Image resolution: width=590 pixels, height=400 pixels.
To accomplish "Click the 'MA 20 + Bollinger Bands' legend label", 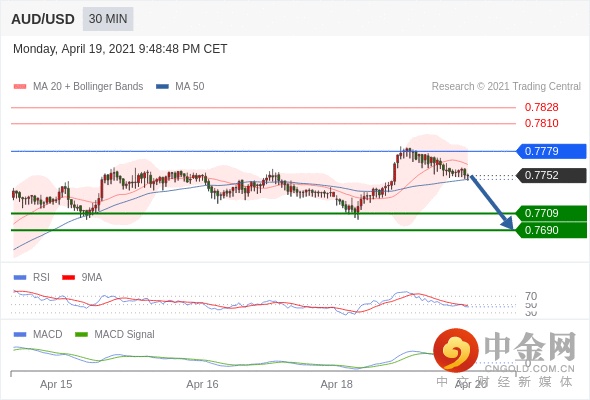I will coord(88,87).
